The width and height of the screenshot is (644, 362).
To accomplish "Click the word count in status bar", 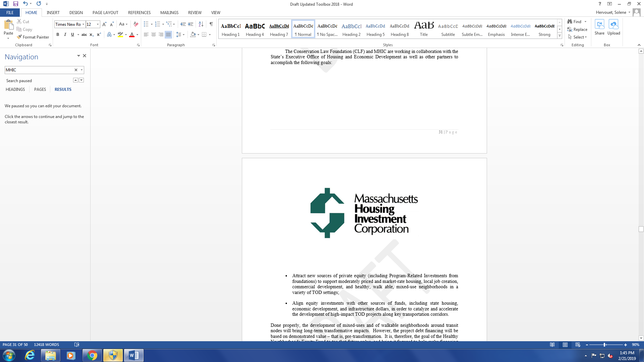I will pos(46,345).
